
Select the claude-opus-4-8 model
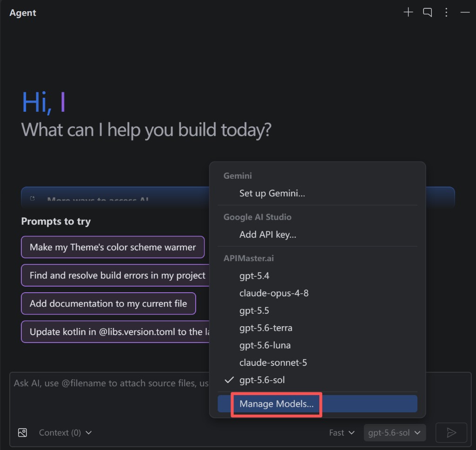(x=317, y=293)
